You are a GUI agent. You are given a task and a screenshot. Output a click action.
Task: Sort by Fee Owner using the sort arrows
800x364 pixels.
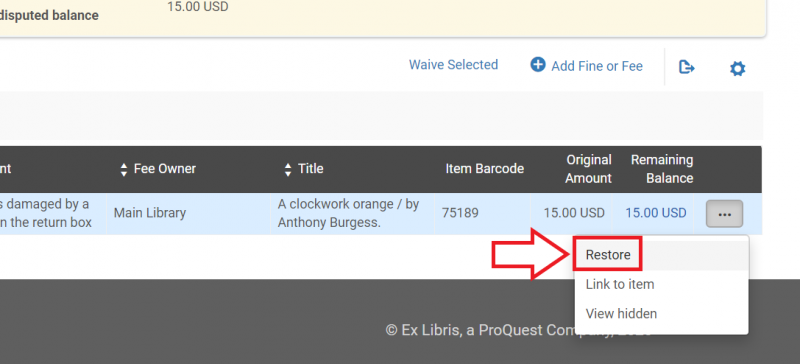[123, 169]
